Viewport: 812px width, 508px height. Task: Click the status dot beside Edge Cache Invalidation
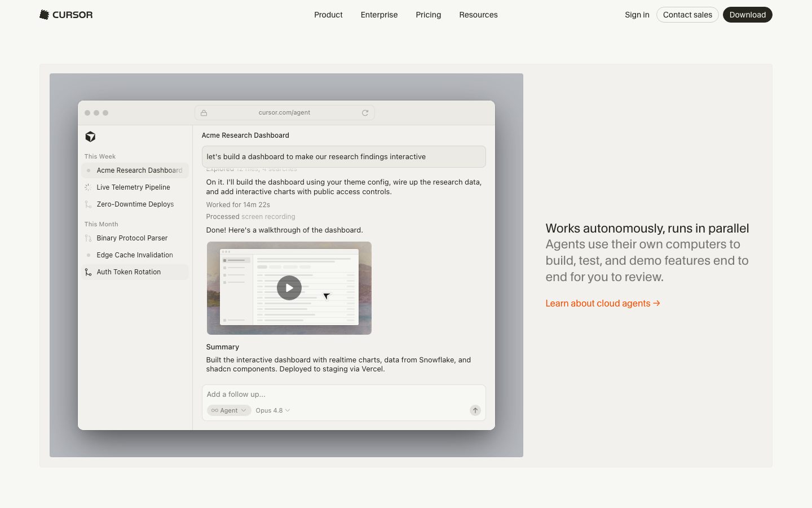click(x=89, y=255)
